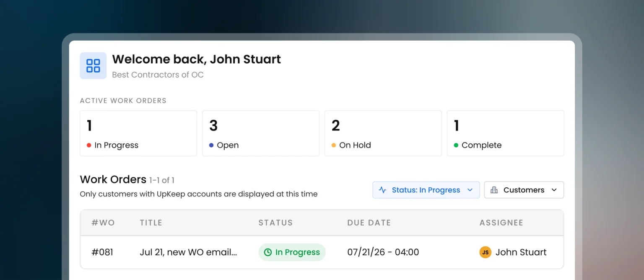Click the chevron arrow on the Status dropdown

tap(470, 190)
